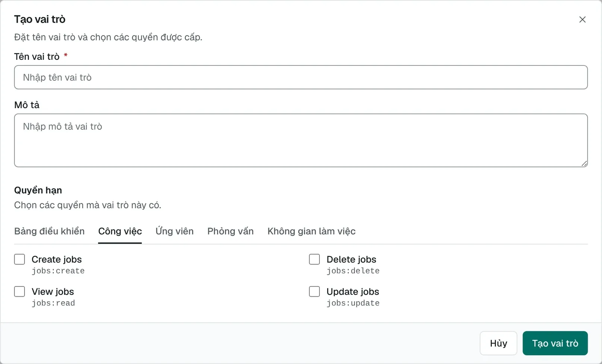Grab the Mô tả textarea resize handle
Image resolution: width=602 pixels, height=364 pixels.
coord(584,164)
